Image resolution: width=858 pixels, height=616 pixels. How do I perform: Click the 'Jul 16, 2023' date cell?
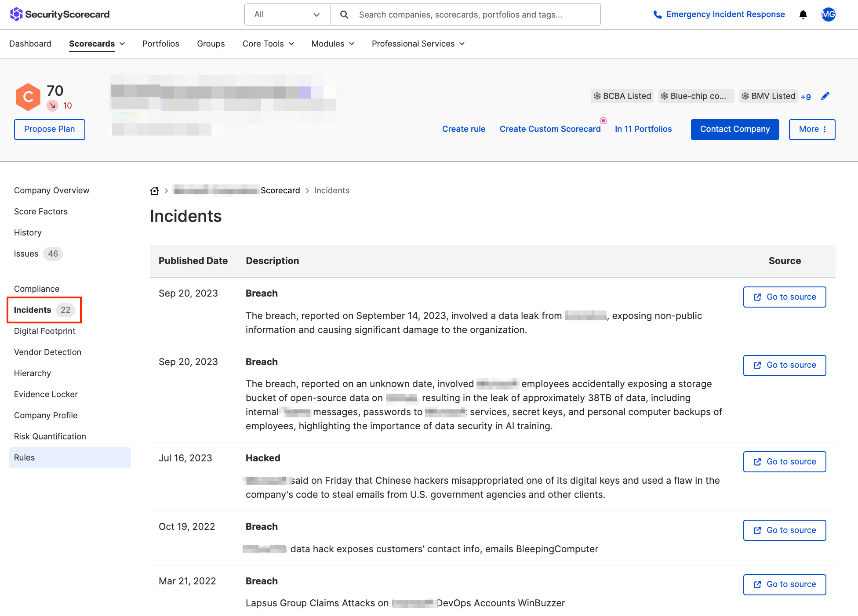[x=185, y=458]
